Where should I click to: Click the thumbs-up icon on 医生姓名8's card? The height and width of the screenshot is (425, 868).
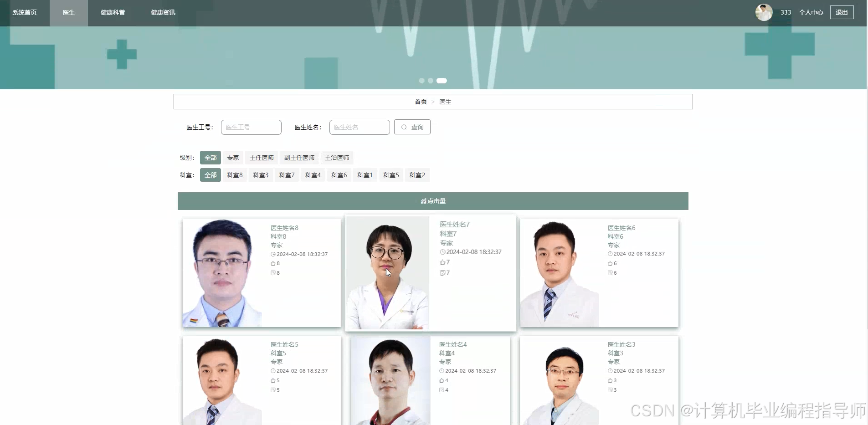[x=272, y=263]
